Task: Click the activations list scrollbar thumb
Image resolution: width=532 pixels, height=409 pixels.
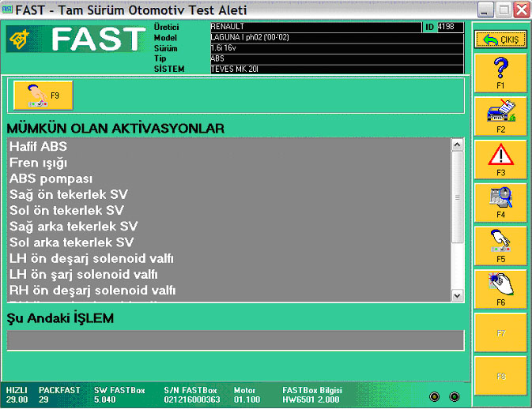Action: (x=457, y=197)
